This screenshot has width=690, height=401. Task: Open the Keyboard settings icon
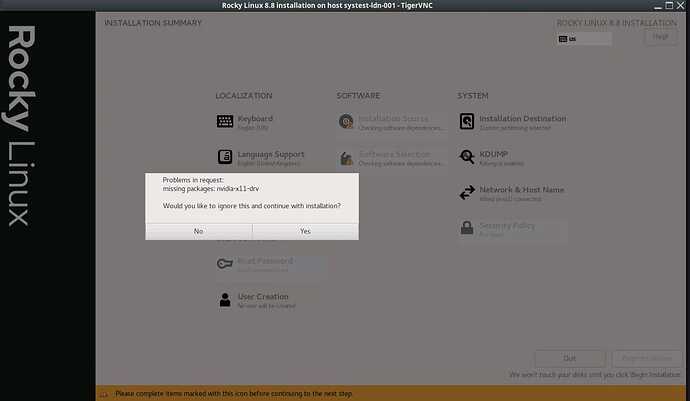click(225, 121)
